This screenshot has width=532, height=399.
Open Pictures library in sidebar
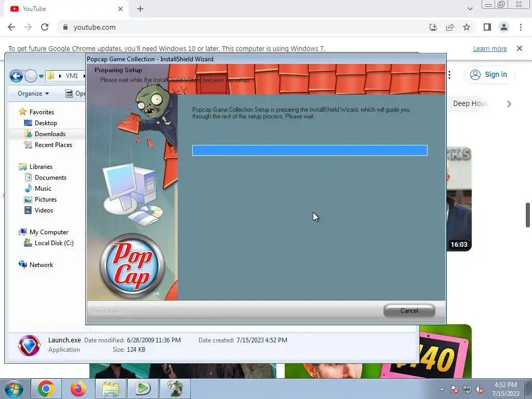tap(46, 199)
